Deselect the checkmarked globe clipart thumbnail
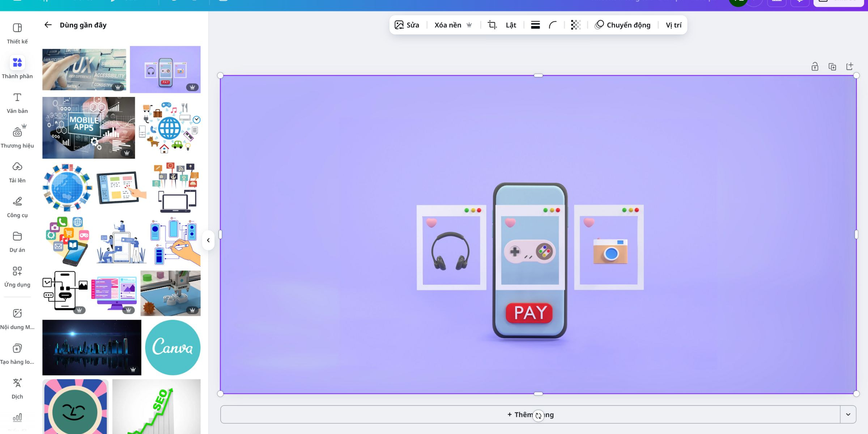Viewport: 868px width, 434px height. click(x=196, y=119)
